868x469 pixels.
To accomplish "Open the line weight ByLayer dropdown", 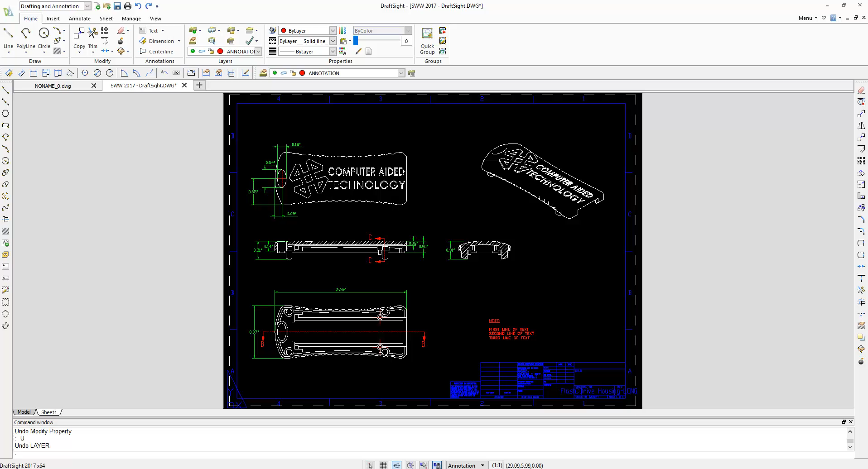I will click(333, 51).
